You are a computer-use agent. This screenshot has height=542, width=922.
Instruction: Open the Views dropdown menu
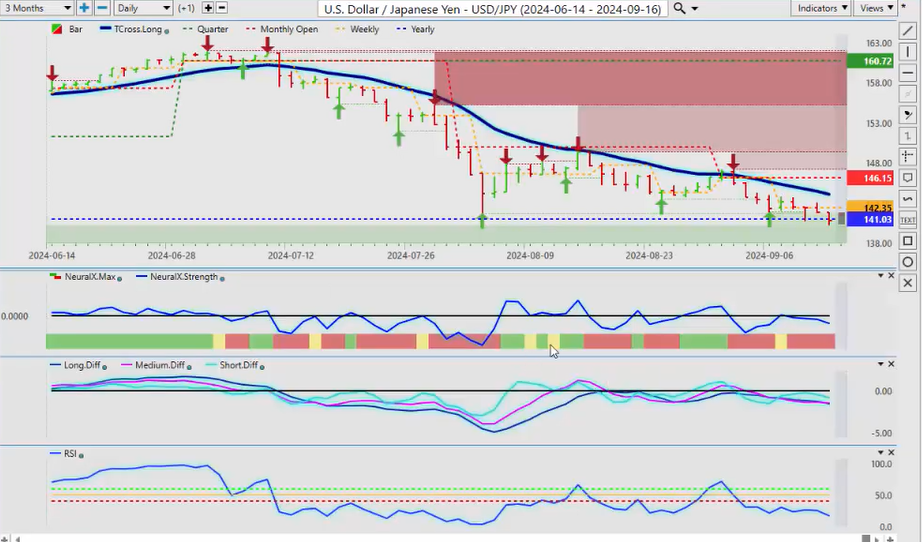pyautogui.click(x=876, y=8)
